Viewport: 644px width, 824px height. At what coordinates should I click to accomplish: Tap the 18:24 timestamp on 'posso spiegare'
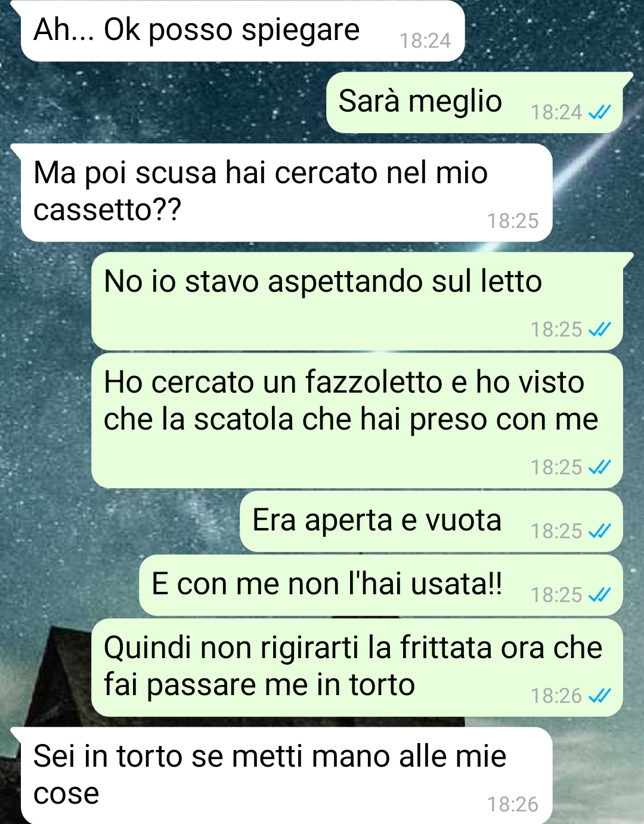tap(425, 41)
